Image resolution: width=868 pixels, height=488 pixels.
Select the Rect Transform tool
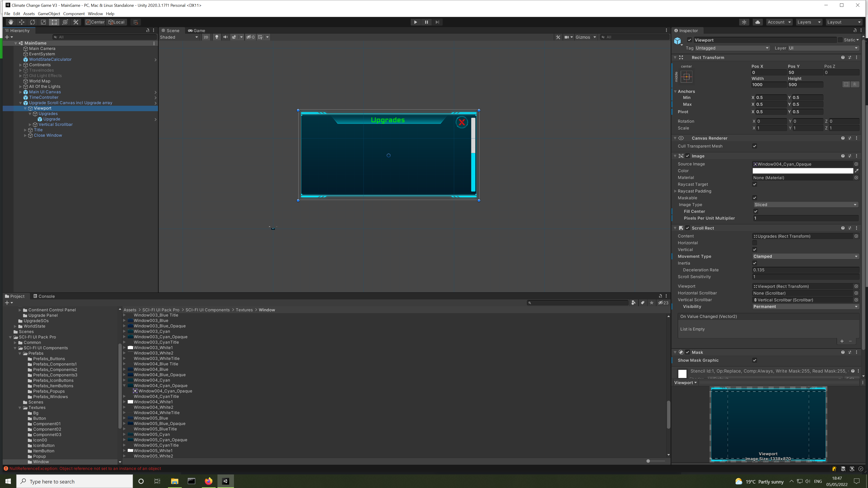coord(54,22)
